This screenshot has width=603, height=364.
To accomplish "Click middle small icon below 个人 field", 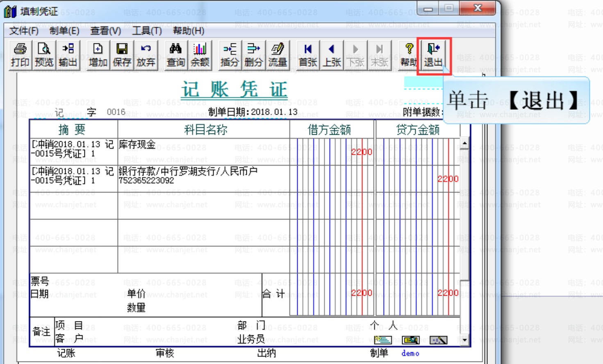I will click(410, 340).
